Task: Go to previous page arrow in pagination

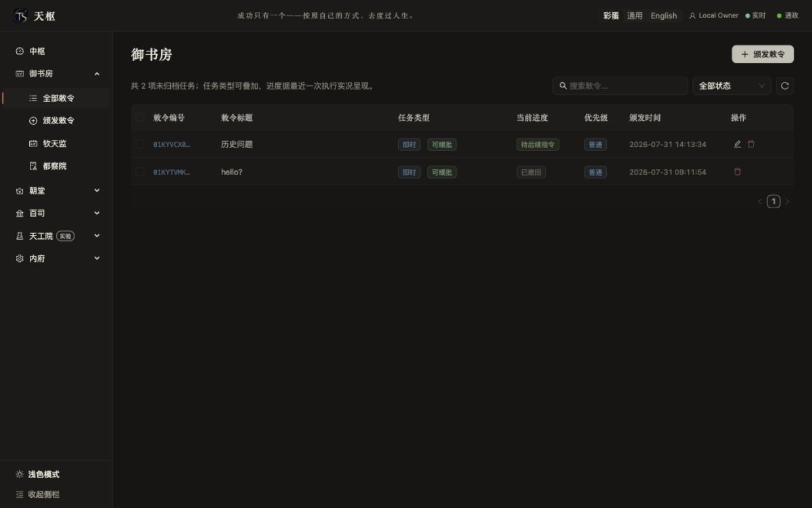Action: click(x=760, y=202)
